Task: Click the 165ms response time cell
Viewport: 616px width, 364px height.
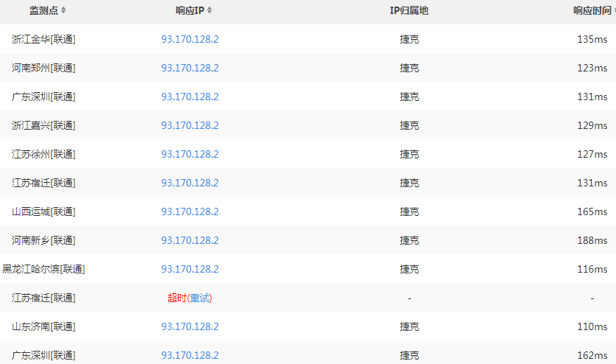Action: click(x=592, y=211)
